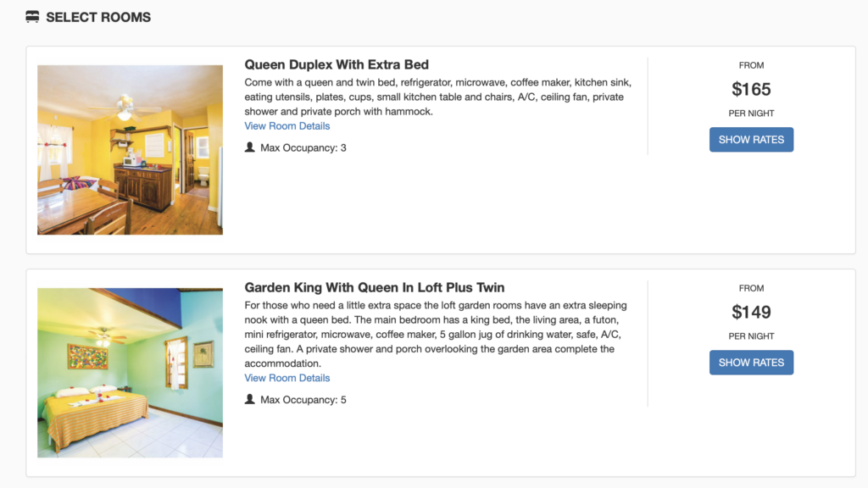The height and width of the screenshot is (488, 868).
Task: Select the Garden King room description text
Action: pyautogui.click(x=434, y=333)
